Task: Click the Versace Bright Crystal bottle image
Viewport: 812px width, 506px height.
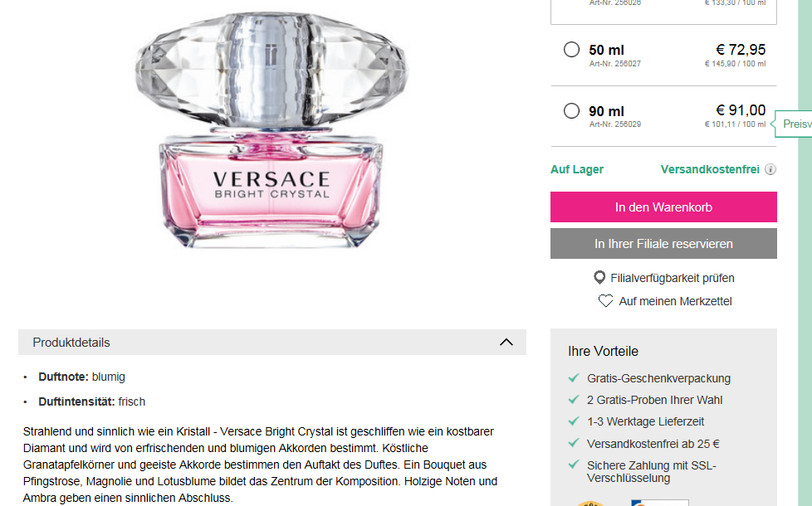Action: (x=271, y=129)
